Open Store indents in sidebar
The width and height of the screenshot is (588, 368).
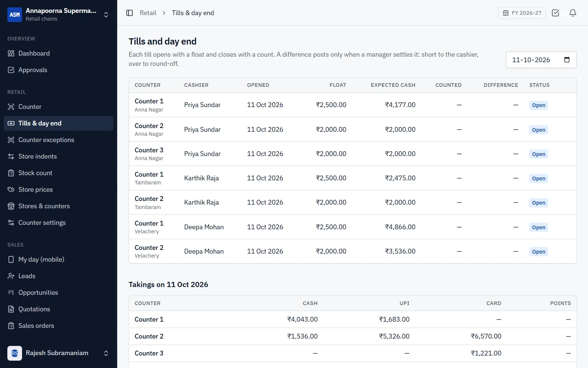(58, 156)
